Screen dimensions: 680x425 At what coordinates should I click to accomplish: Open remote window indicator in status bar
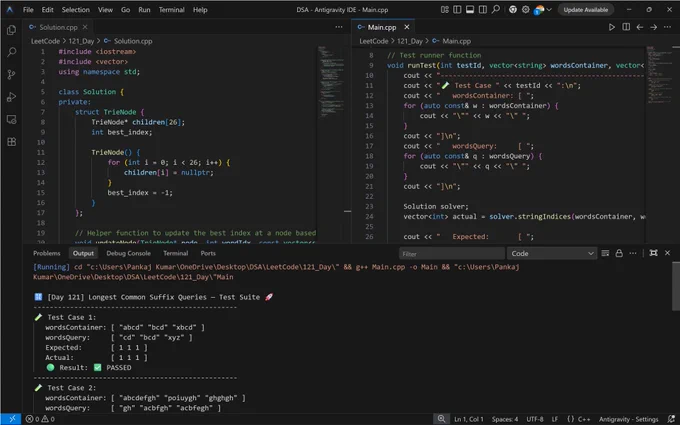[11, 419]
